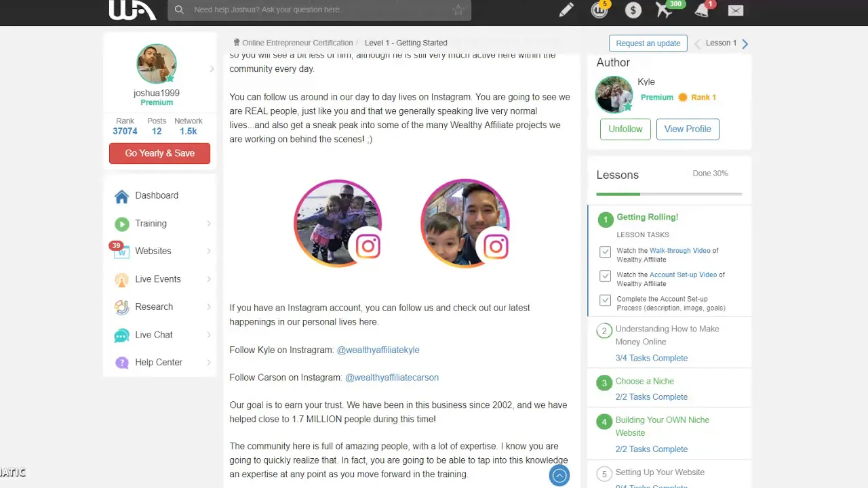Click the Help Center question icon

[121, 363]
